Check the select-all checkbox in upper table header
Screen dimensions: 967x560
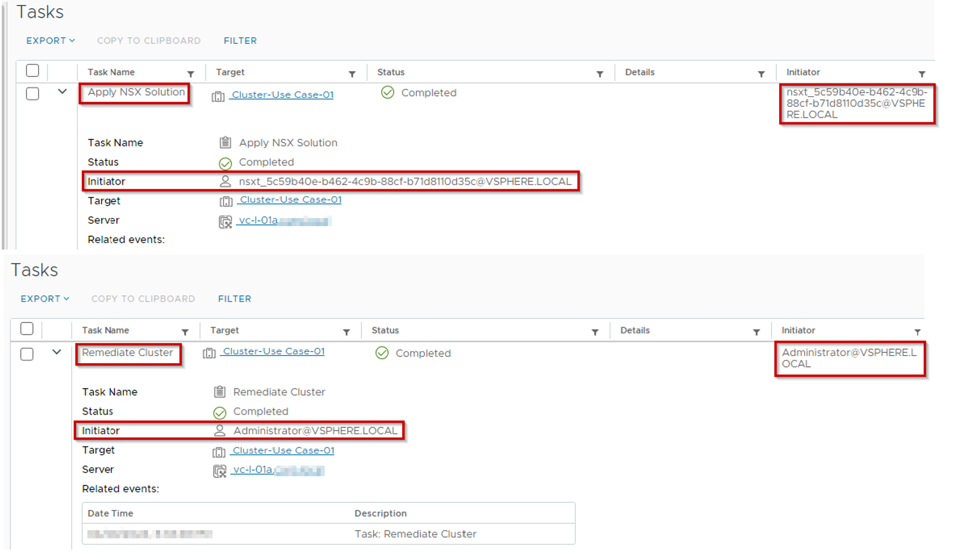coord(32,71)
